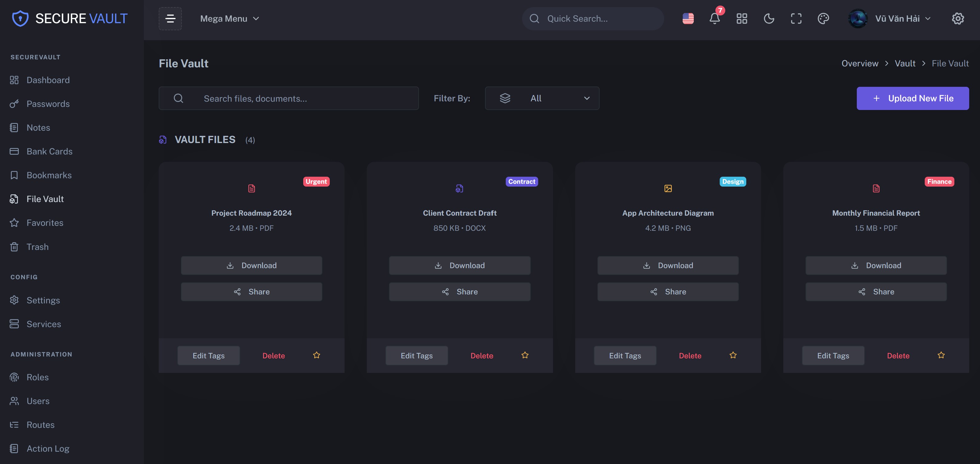Image resolution: width=980 pixels, height=464 pixels.
Task: Delete Project Roadmap 2024
Action: (274, 356)
